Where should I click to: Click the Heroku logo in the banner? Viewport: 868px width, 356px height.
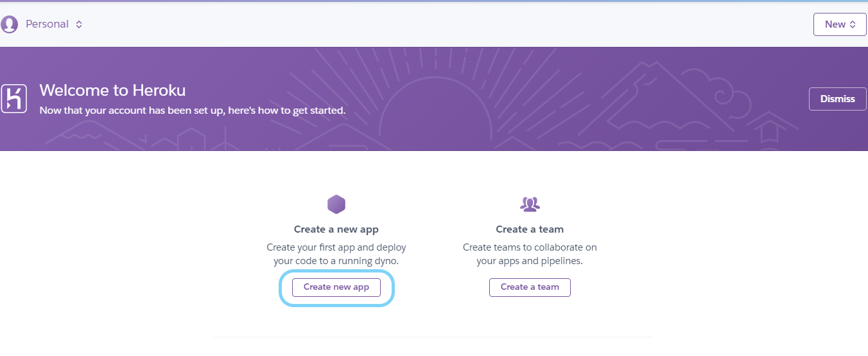(x=13, y=99)
